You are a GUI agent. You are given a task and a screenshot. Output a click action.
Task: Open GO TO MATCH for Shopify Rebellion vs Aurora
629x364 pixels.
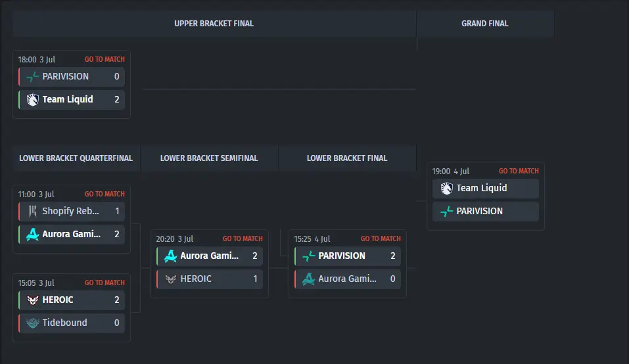click(105, 194)
